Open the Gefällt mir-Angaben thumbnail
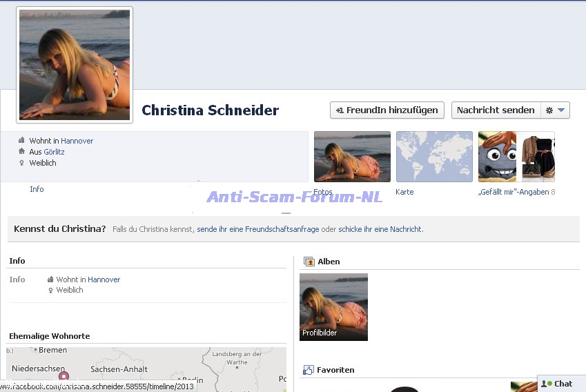The width and height of the screenshot is (586, 392). 516,157
